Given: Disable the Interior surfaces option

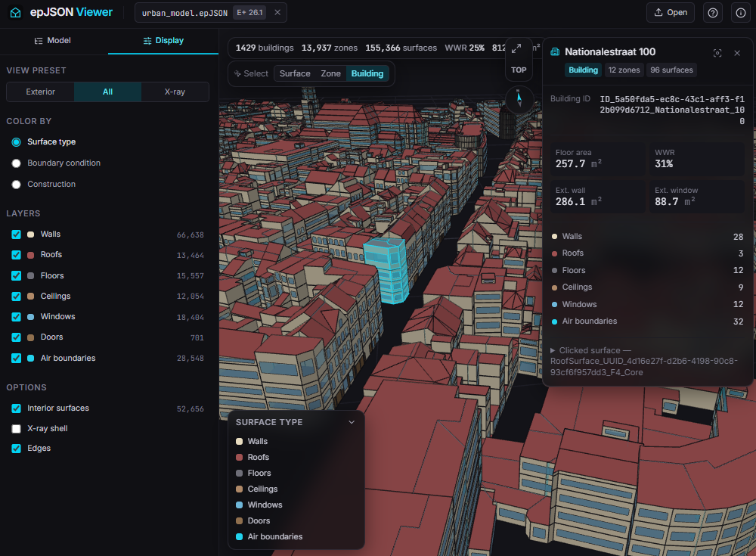Looking at the screenshot, I should tap(17, 408).
